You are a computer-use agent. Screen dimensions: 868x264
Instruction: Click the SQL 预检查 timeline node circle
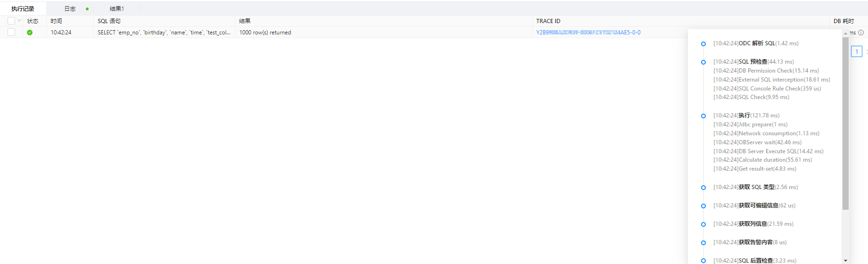703,62
